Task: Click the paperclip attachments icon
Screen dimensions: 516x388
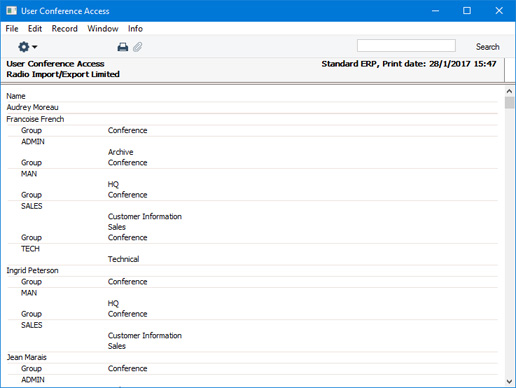Action: pyautogui.click(x=137, y=47)
